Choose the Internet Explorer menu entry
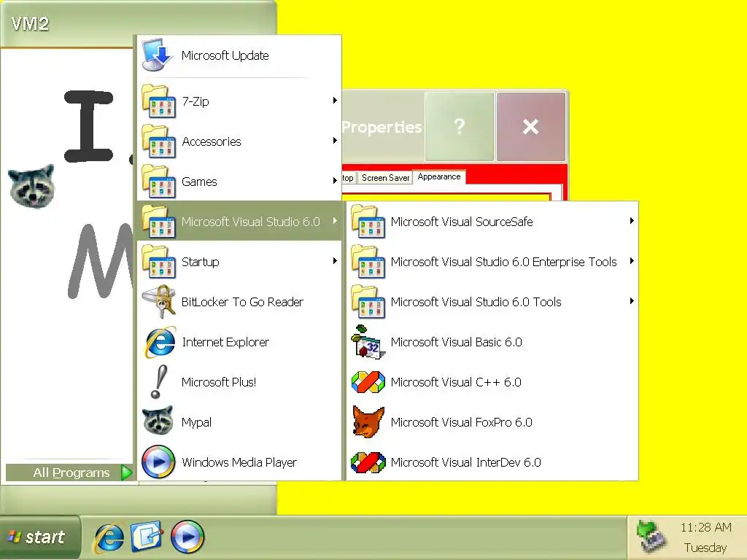Image resolution: width=747 pixels, height=560 pixels. (x=239, y=342)
